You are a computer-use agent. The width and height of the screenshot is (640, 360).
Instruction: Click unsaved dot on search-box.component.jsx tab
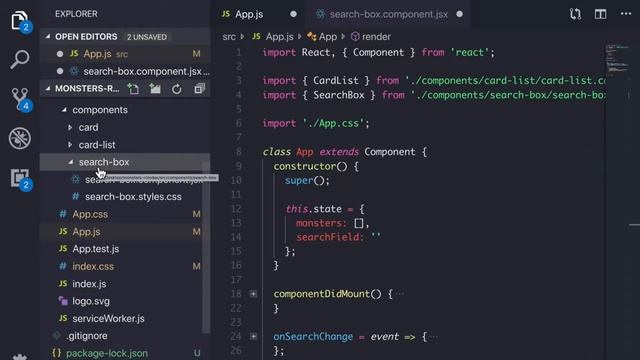click(x=460, y=14)
